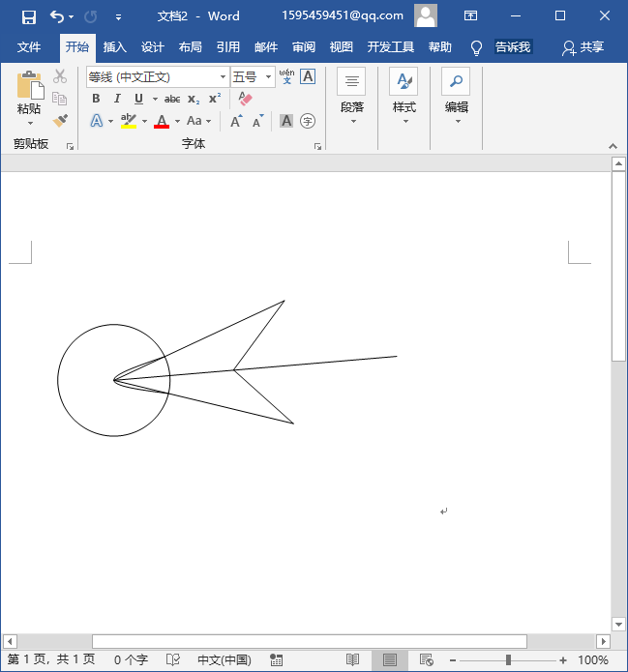This screenshot has width=628, height=672.
Task: Toggle Italic formatting
Action: tap(117, 99)
